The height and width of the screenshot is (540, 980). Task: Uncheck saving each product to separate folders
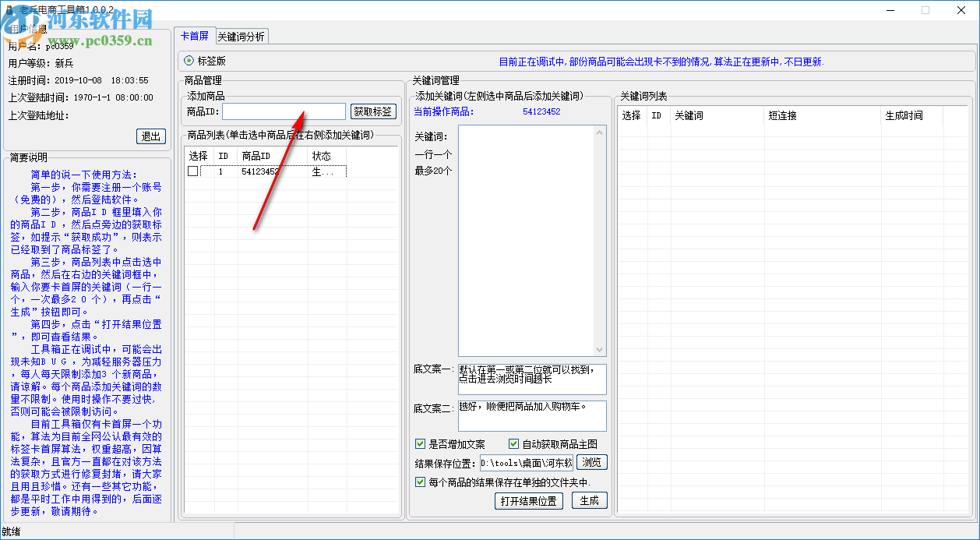(x=419, y=482)
